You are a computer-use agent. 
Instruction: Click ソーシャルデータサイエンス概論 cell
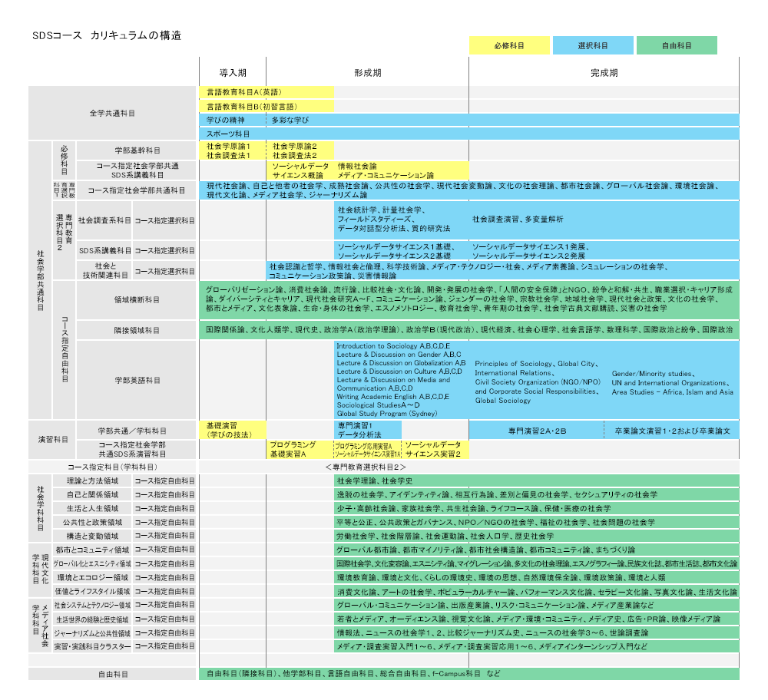click(x=301, y=170)
